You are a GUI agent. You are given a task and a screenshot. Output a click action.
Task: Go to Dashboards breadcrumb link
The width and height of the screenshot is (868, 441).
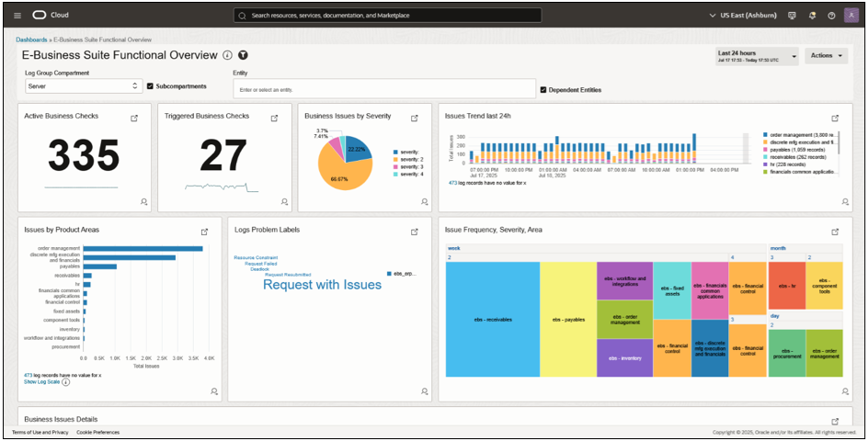click(x=31, y=40)
